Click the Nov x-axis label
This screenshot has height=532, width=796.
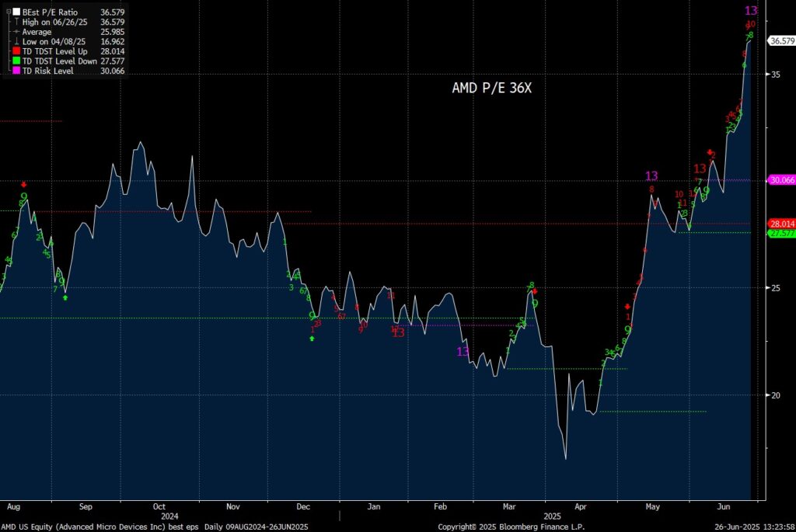pyautogui.click(x=233, y=506)
